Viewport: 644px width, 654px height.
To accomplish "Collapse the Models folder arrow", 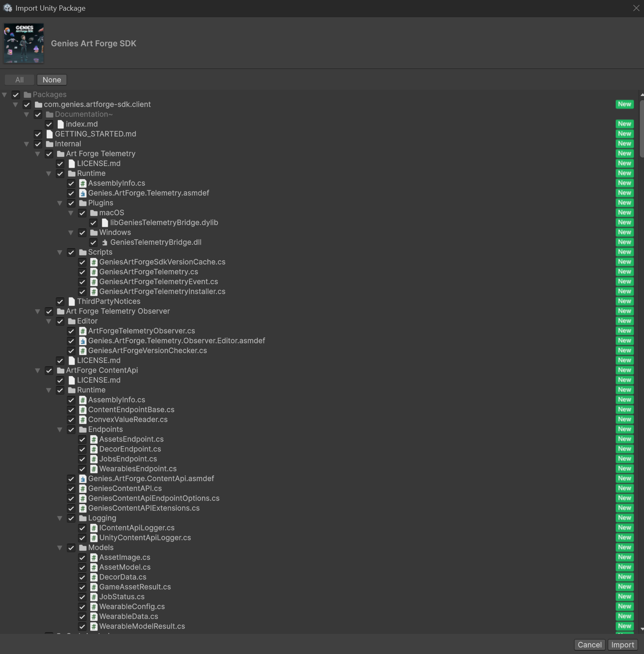I will pyautogui.click(x=60, y=548).
